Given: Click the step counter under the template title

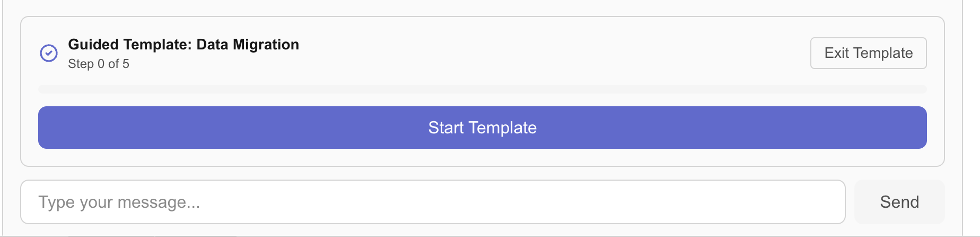Looking at the screenshot, I should point(99,64).
